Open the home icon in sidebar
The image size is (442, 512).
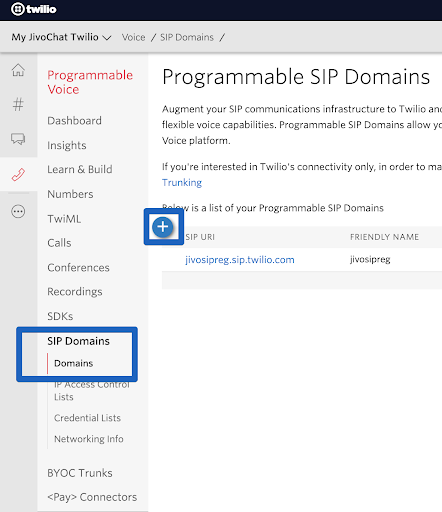[x=18, y=70]
